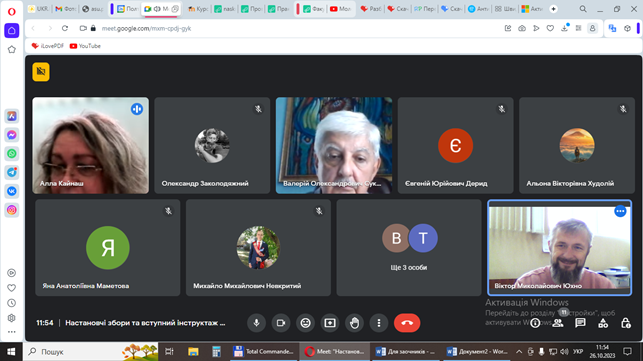This screenshot has height=361, width=643.
Task: Open host controls lock icon
Action: click(625, 323)
